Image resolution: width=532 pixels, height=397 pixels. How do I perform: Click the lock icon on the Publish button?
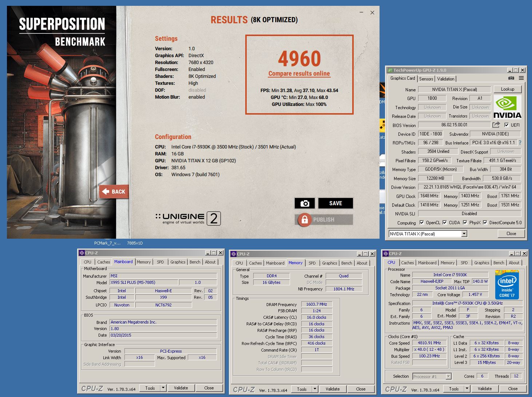(x=304, y=219)
